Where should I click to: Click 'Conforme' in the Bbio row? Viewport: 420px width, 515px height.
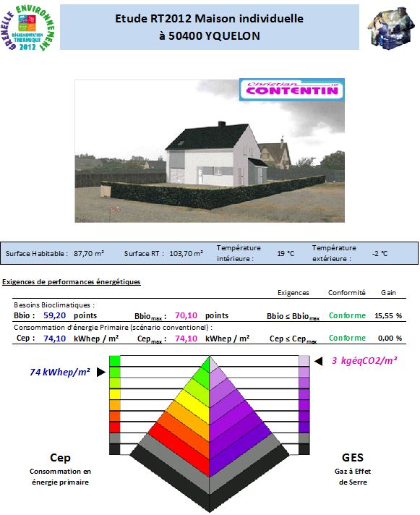tap(347, 315)
